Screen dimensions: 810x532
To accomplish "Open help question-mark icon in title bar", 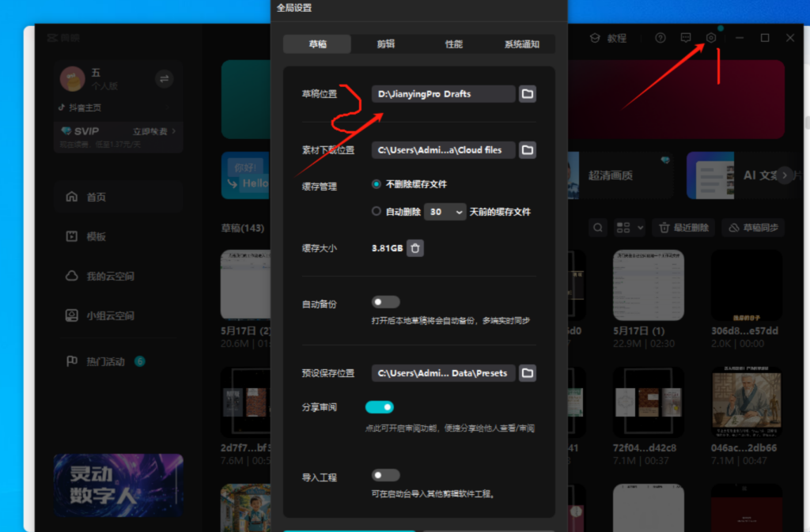I will pyautogui.click(x=660, y=38).
